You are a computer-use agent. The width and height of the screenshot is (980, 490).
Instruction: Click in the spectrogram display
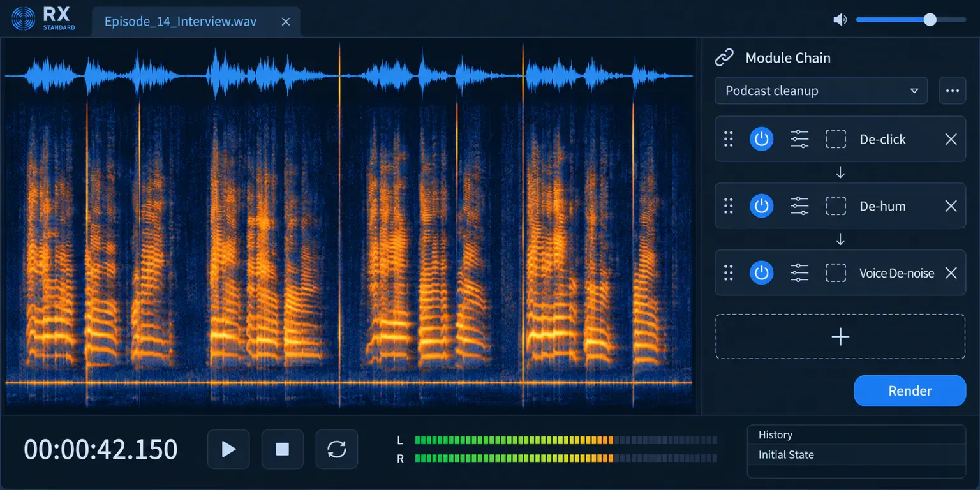pyautogui.click(x=348, y=255)
